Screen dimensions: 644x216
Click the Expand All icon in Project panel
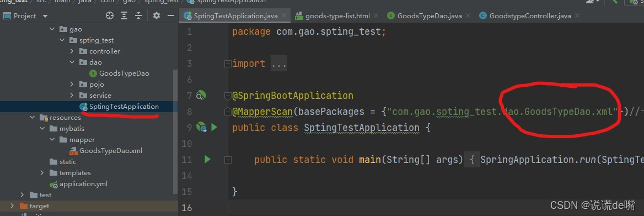(124, 15)
